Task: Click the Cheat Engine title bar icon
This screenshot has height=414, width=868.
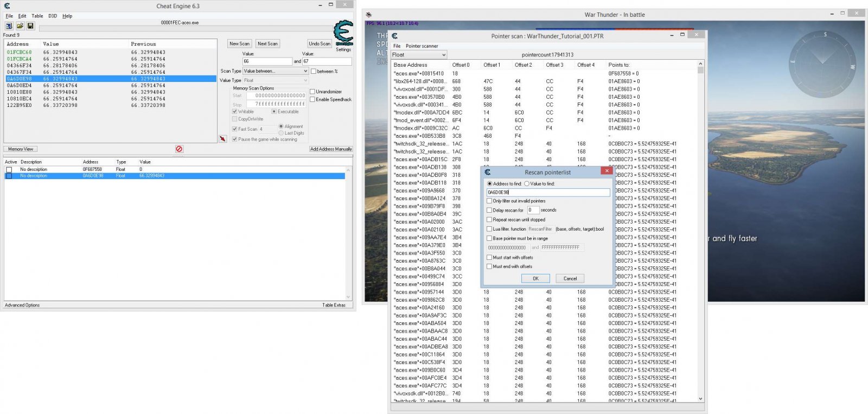Action: click(x=6, y=6)
